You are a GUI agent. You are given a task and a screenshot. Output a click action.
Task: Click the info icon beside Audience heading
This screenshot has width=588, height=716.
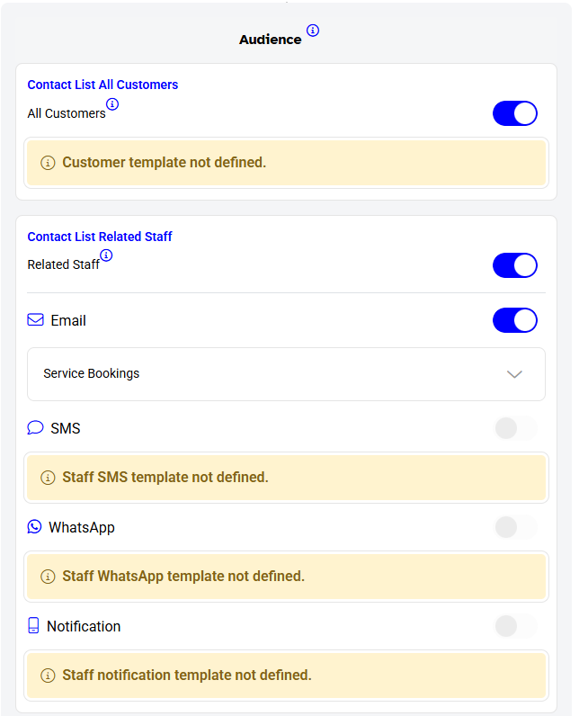click(313, 31)
